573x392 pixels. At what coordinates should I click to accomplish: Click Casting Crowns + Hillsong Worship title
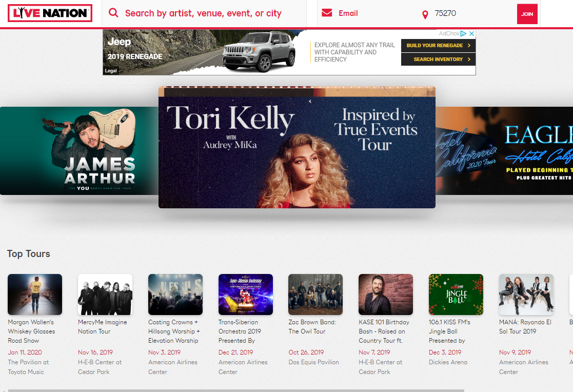tap(174, 331)
